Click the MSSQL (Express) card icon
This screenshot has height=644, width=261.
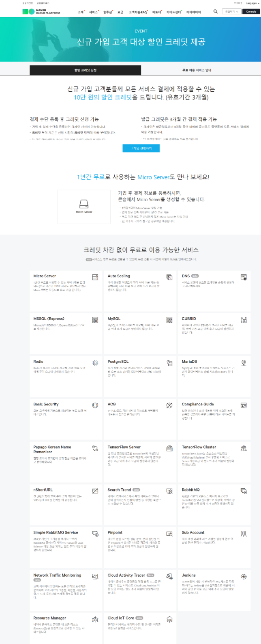[x=95, y=320]
